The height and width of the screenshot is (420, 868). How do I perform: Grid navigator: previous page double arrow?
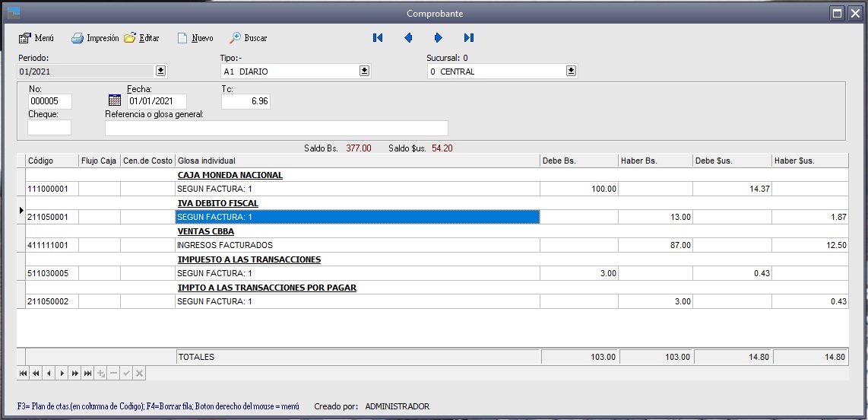pos(36,374)
